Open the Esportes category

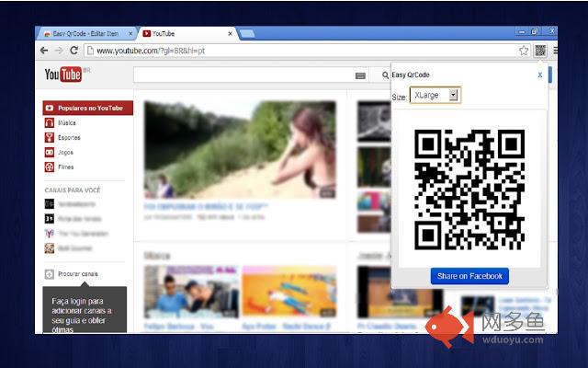(69, 137)
